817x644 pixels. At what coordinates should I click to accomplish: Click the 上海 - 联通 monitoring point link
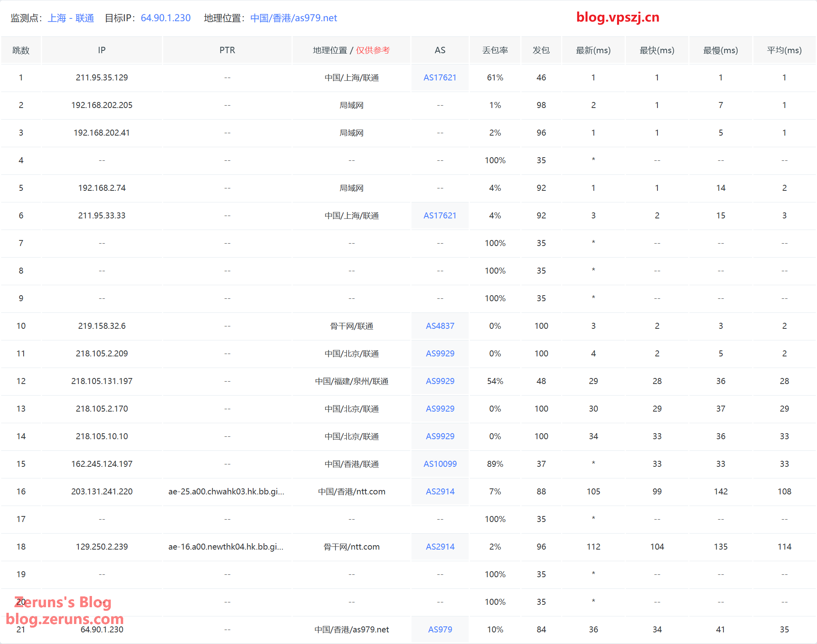pos(71,18)
